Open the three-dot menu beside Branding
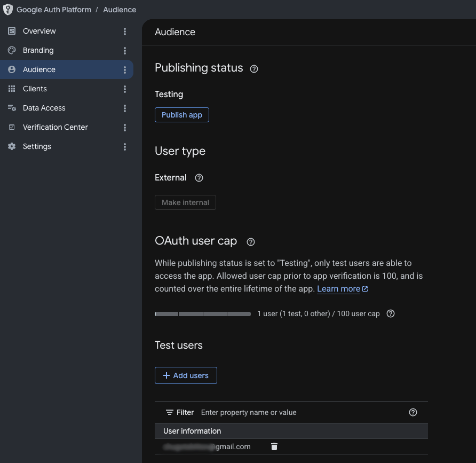The image size is (476, 463). (x=125, y=51)
